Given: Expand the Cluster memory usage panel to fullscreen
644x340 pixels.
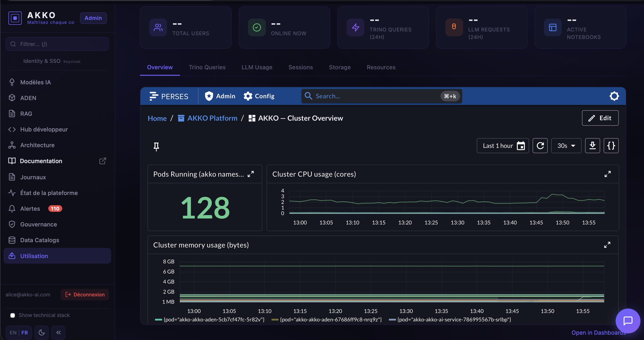Looking at the screenshot, I should pos(607,245).
